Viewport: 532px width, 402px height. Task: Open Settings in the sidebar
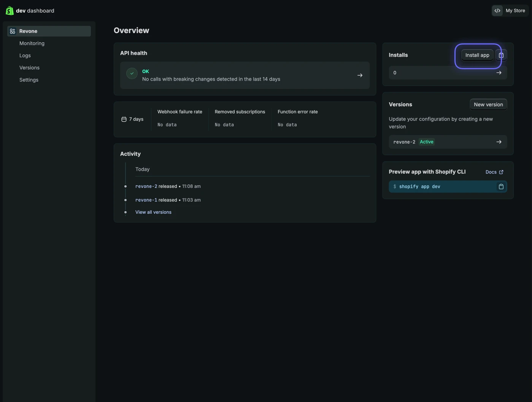[x=29, y=80]
